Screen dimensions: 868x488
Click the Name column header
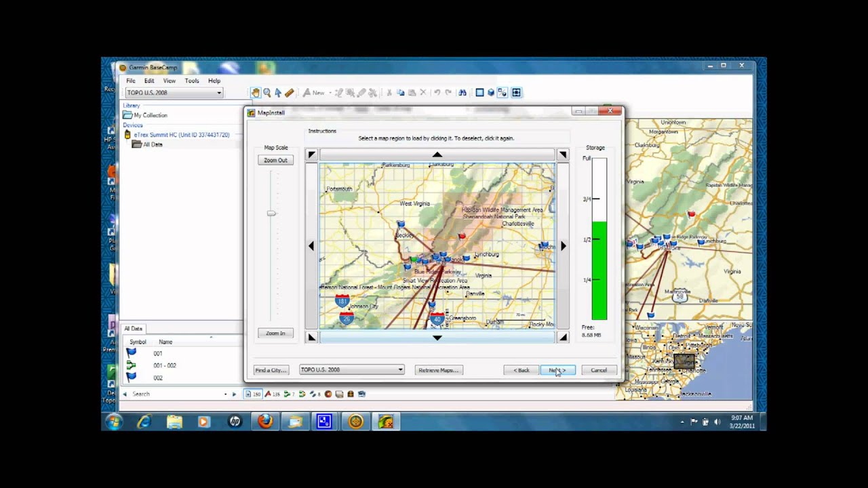pyautogui.click(x=165, y=342)
